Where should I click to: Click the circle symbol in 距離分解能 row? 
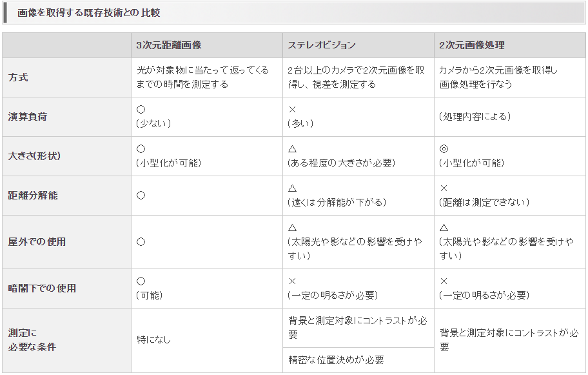(141, 195)
